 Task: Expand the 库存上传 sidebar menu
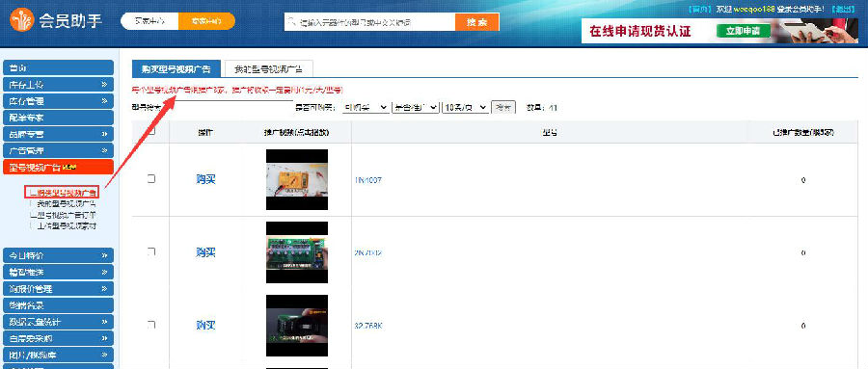pyautogui.click(x=58, y=85)
